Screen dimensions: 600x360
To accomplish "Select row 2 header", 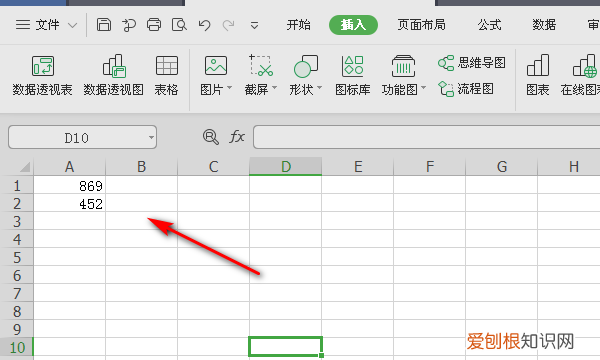I will click(17, 204).
